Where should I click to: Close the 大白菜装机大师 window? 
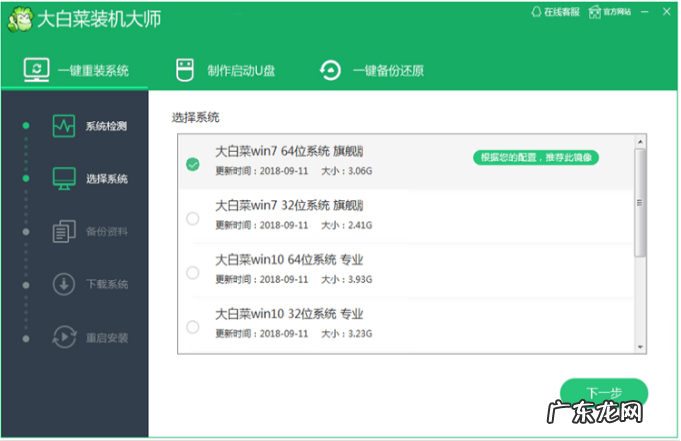pyautogui.click(x=667, y=12)
